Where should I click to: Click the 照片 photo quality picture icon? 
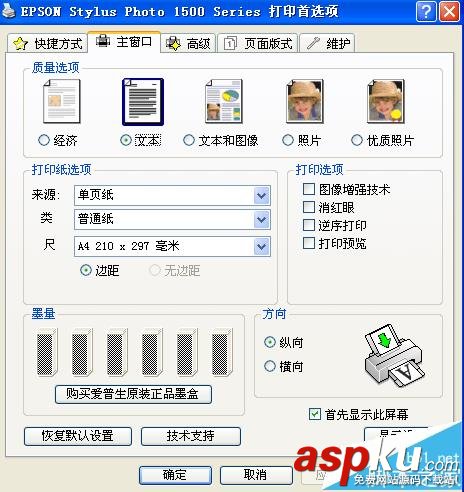pos(305,101)
